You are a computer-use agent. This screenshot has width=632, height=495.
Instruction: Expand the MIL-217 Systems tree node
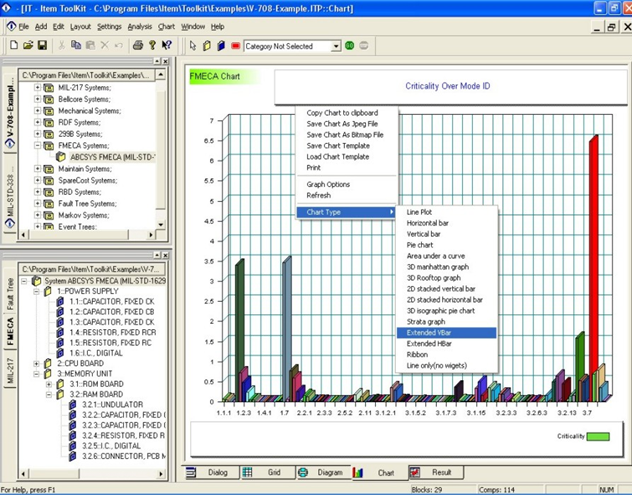(38, 87)
